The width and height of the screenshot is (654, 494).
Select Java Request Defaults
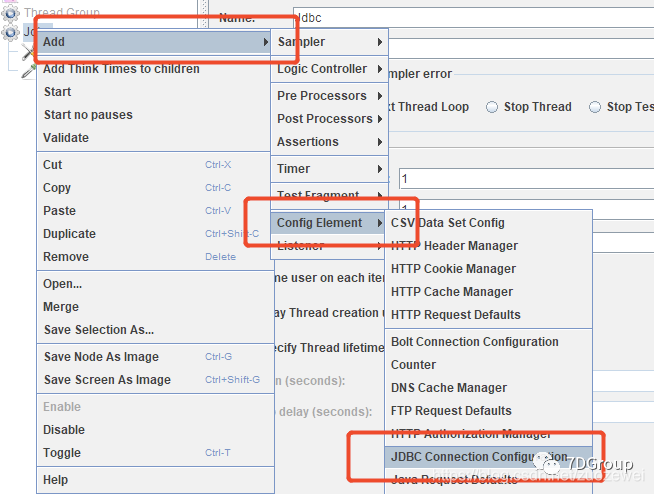[x=489, y=480]
